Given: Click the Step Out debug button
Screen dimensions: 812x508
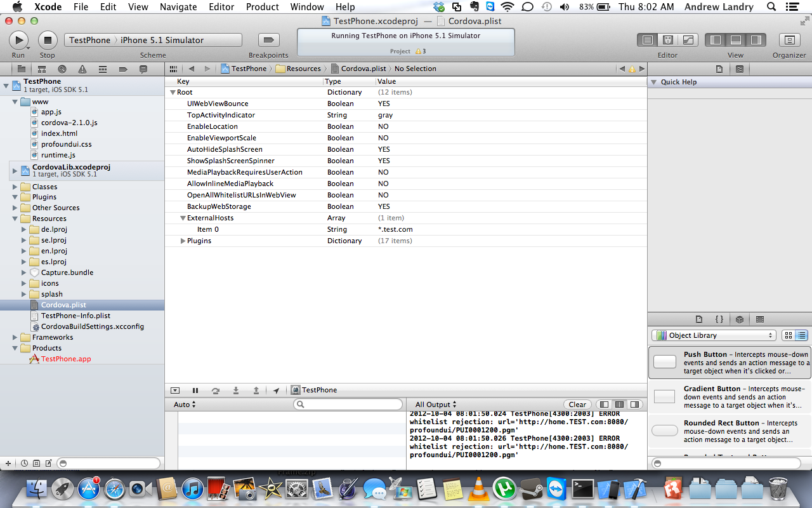Looking at the screenshot, I should (256, 391).
